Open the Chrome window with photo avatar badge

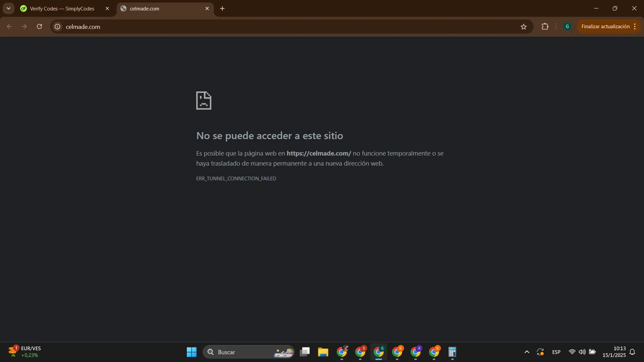point(342,352)
